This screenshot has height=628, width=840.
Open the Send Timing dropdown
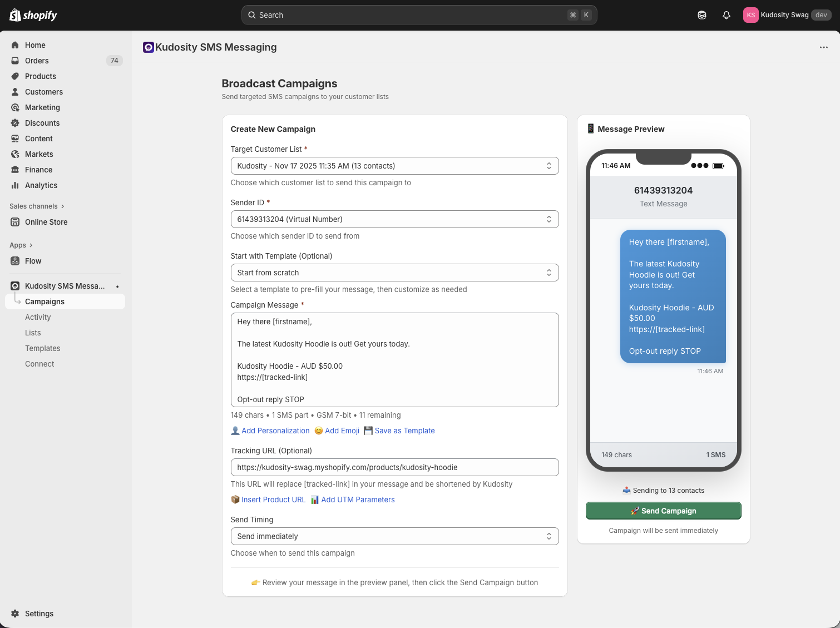[394, 536]
